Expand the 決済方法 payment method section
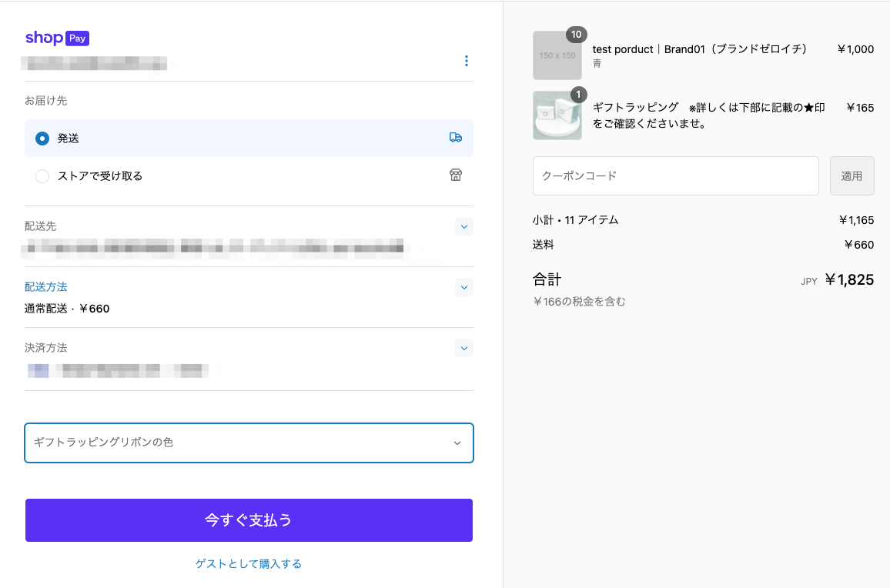This screenshot has width=890, height=588. (463, 348)
